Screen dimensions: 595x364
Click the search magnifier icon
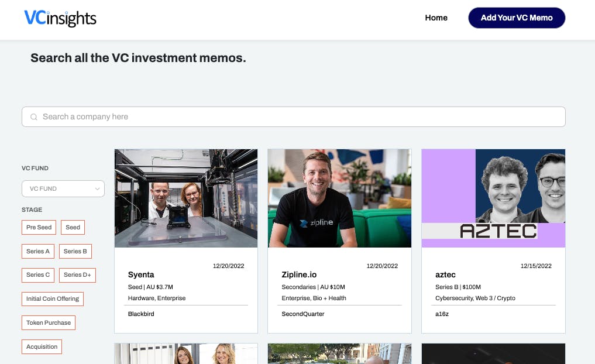(x=34, y=117)
